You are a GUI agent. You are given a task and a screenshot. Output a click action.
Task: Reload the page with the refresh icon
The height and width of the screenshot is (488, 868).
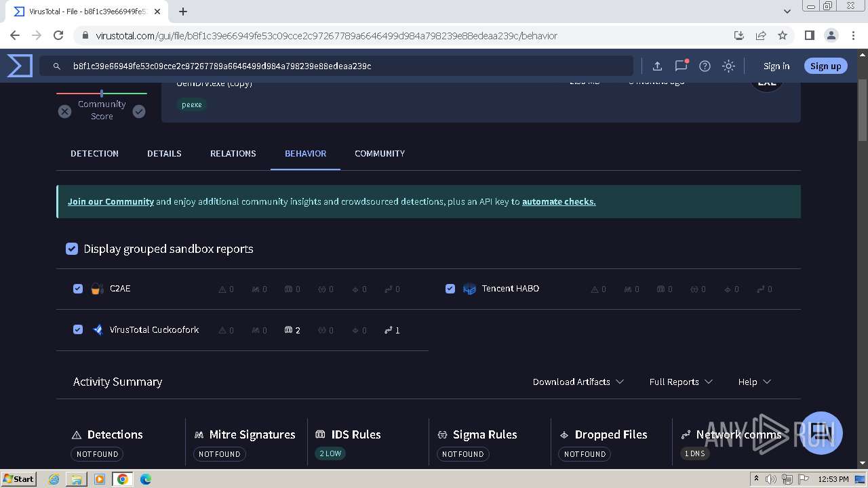[58, 35]
